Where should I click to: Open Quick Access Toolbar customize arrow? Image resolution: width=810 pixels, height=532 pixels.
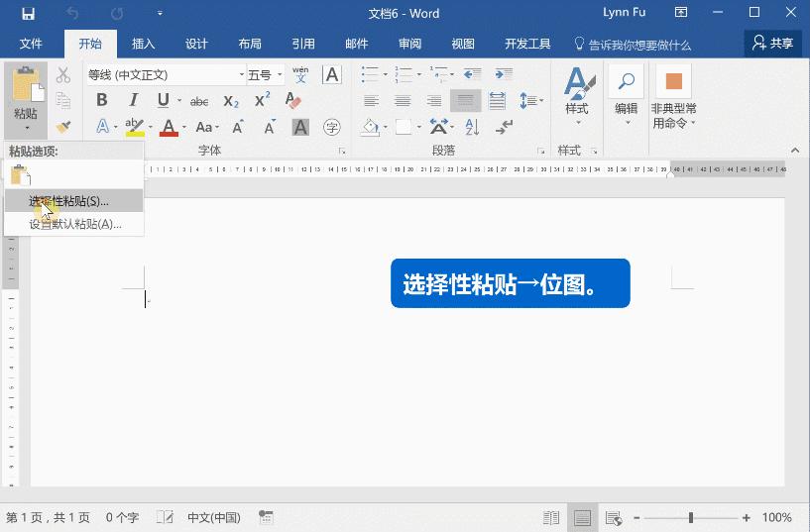pos(161,14)
